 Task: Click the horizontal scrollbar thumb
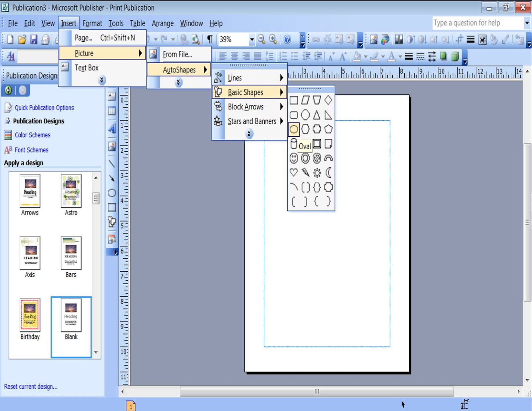[317, 392]
